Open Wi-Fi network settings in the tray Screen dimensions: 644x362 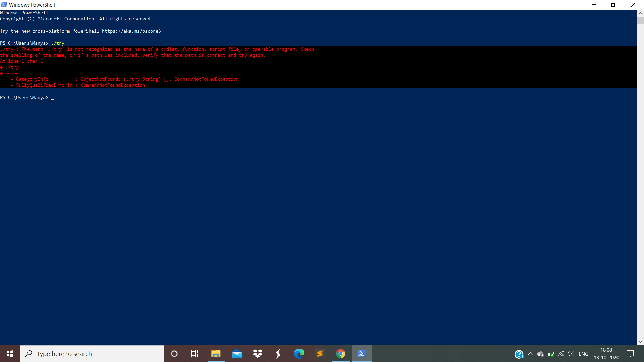(561, 354)
